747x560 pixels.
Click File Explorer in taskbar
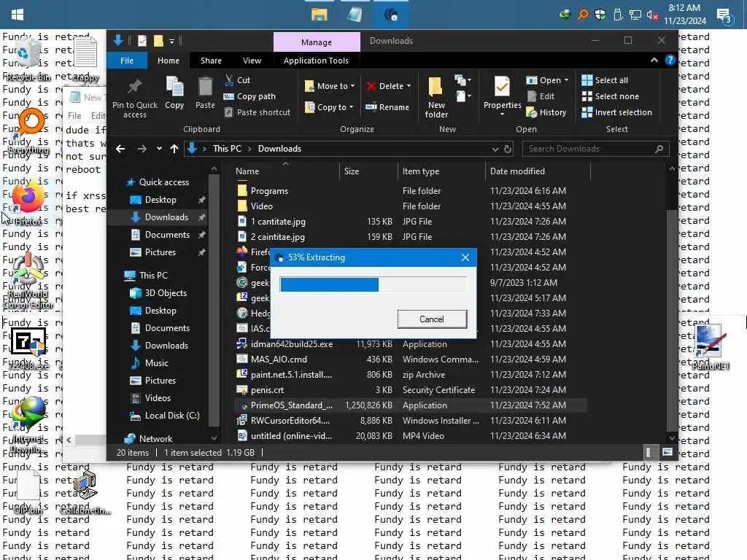point(319,15)
